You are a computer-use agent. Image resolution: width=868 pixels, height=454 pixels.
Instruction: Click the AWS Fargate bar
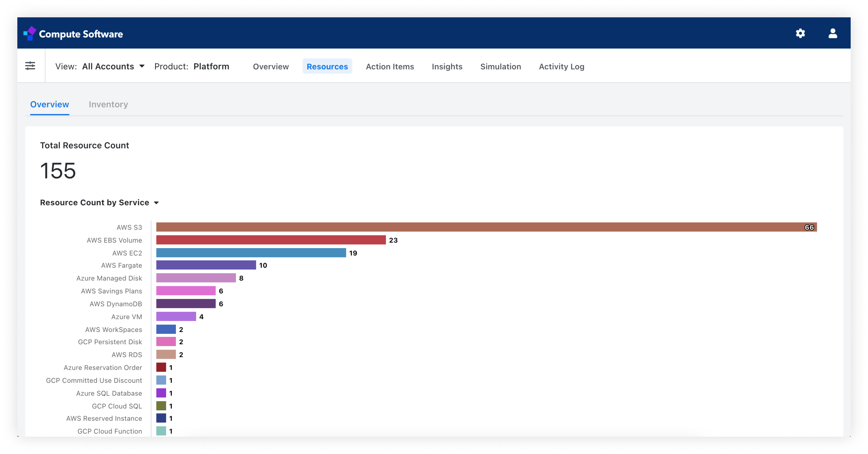(206, 265)
